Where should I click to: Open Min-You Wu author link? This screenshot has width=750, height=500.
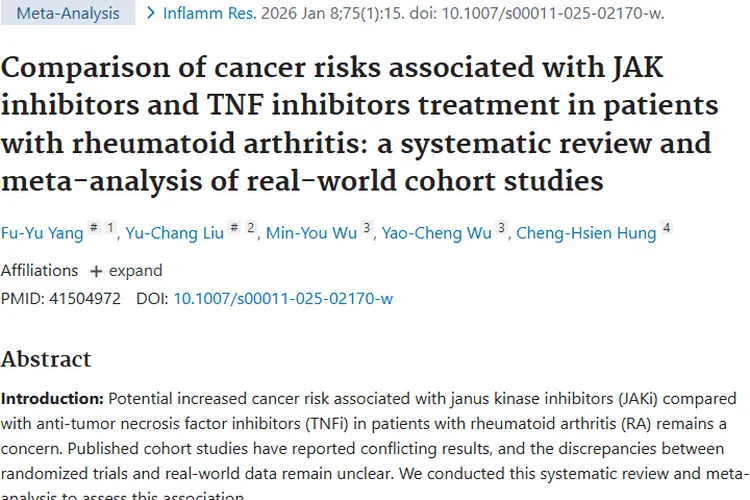[311, 233]
